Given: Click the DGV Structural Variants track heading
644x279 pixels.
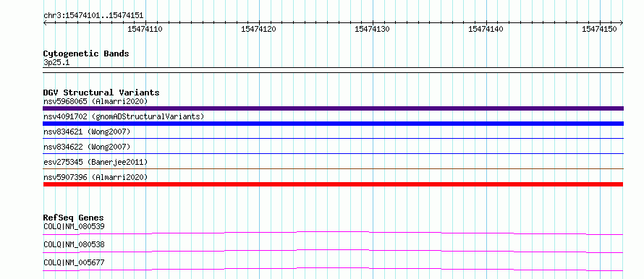Looking at the screenshot, I should point(101,93).
